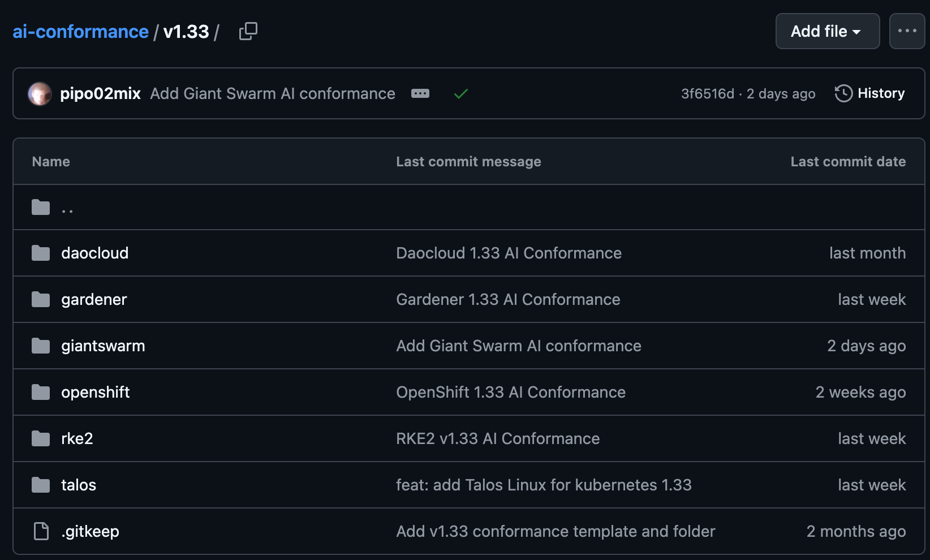Click the ai-conformance breadcrumb link
This screenshot has width=930, height=560.
tap(80, 31)
